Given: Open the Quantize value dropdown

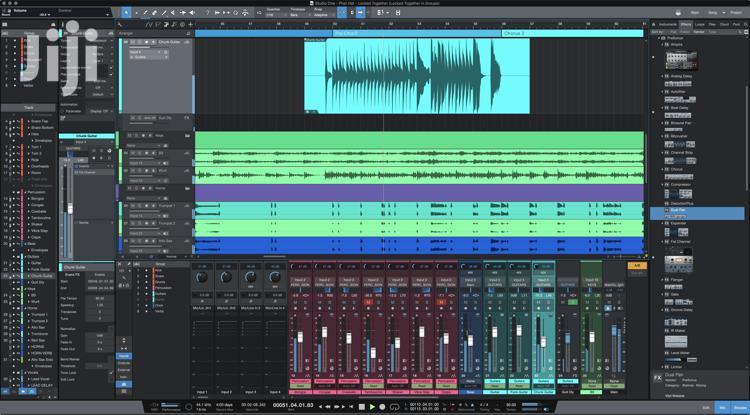Looking at the screenshot, I should (x=275, y=15).
